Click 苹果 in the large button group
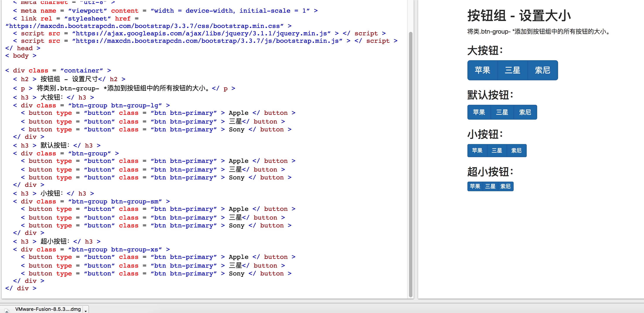The height and width of the screenshot is (313, 644). coord(482,70)
